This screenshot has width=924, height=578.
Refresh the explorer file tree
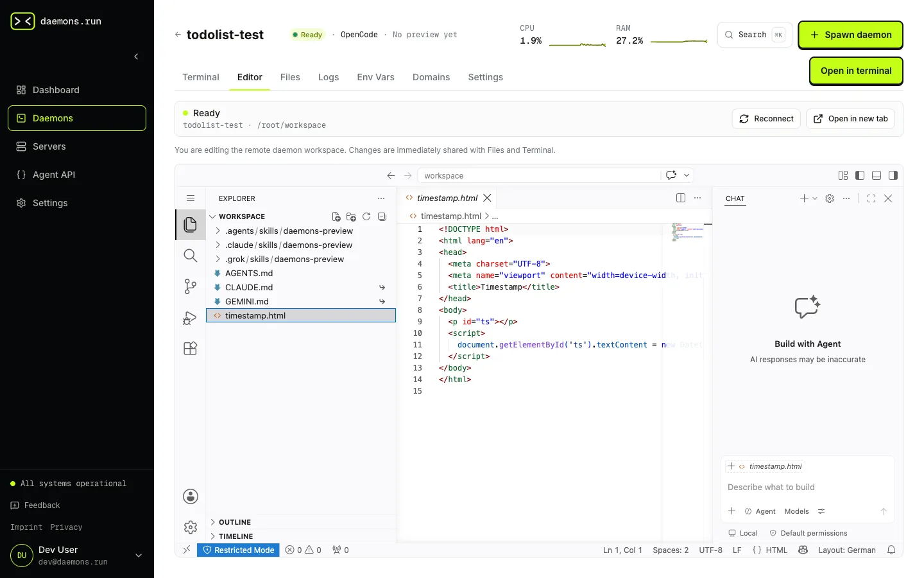click(x=366, y=216)
